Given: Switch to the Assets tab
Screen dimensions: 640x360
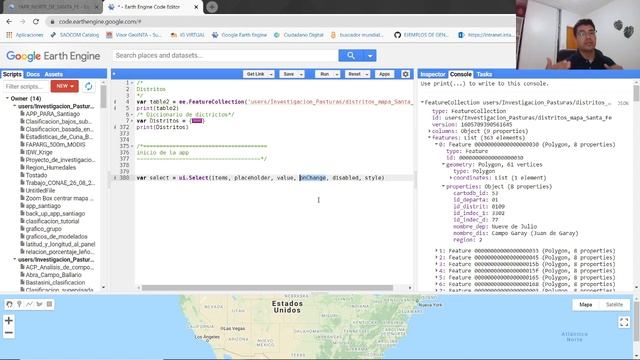Looking at the screenshot, I should pyautogui.click(x=53, y=74).
